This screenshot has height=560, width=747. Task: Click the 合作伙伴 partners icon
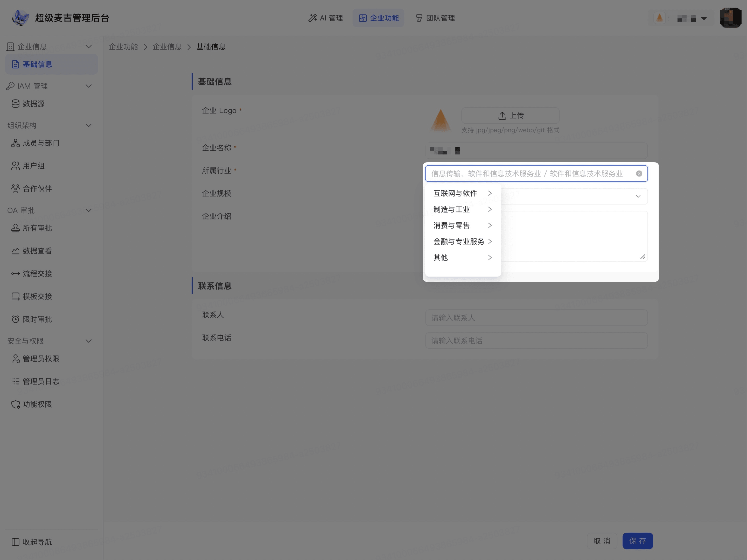[16, 188]
